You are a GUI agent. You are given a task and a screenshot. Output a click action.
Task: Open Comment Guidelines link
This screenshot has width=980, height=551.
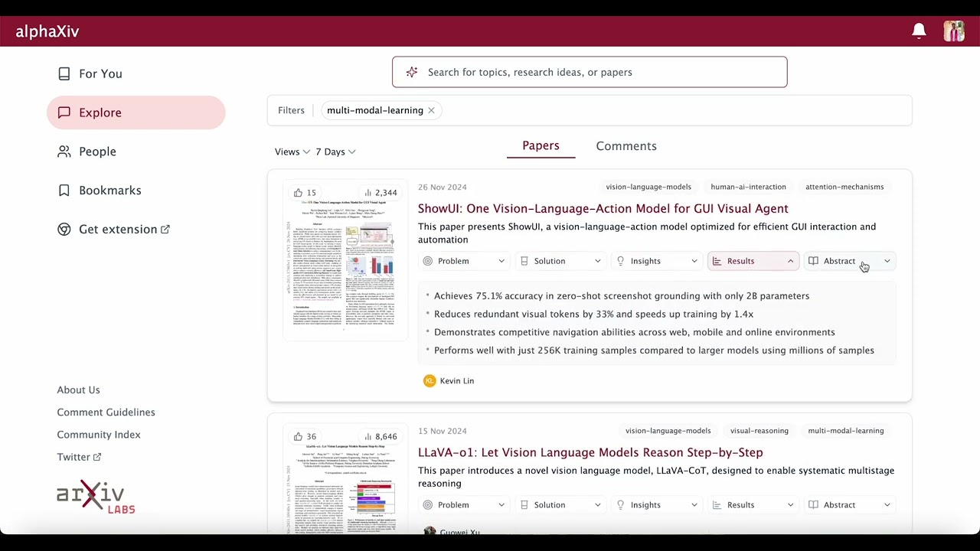[x=106, y=412]
